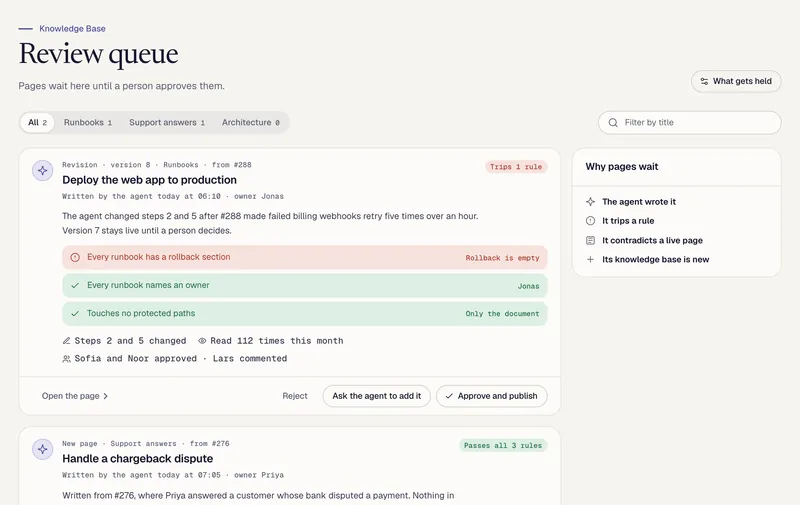Click Approve and publish

492,396
